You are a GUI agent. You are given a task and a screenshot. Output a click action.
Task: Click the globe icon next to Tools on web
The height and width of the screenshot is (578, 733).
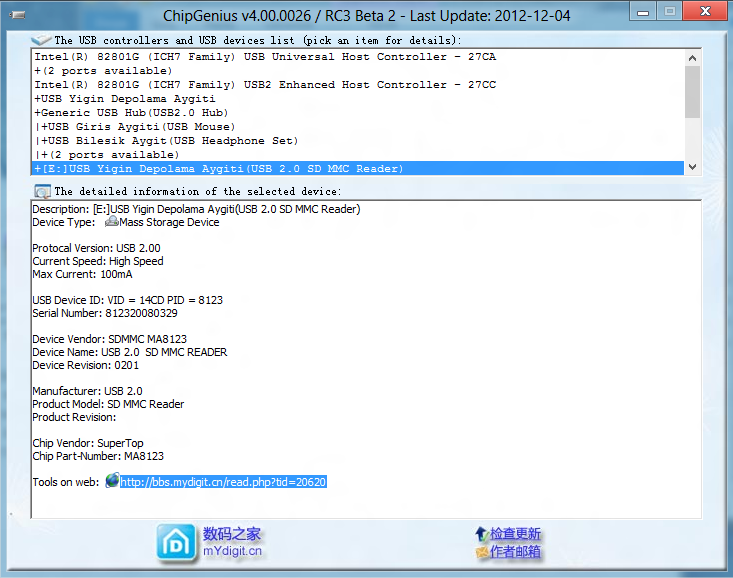click(112, 480)
